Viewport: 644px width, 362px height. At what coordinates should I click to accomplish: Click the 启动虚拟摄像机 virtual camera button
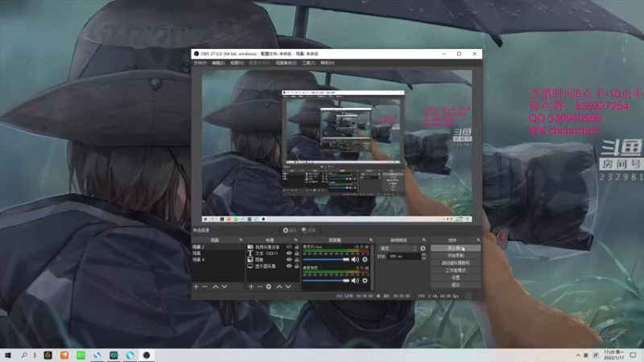pyautogui.click(x=456, y=263)
